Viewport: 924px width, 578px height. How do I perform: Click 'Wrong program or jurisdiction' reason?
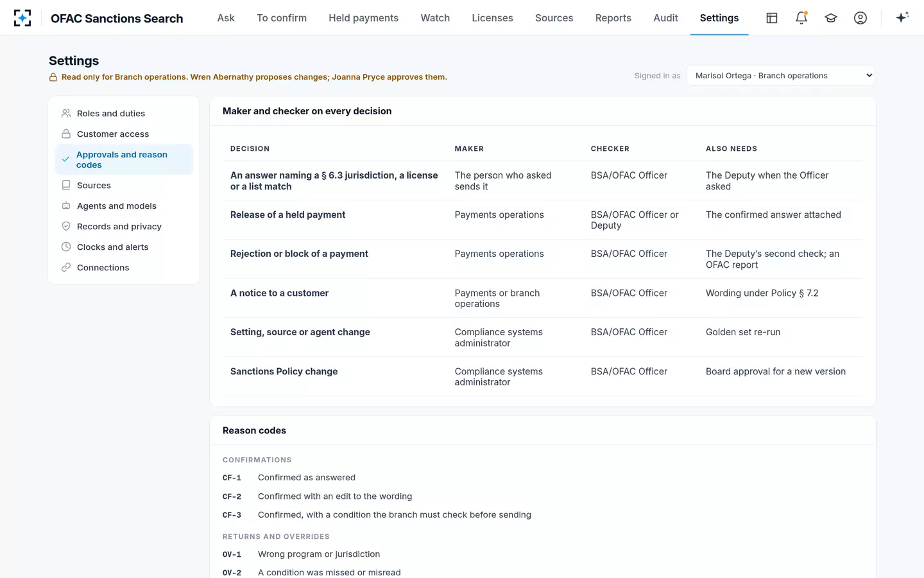click(319, 554)
